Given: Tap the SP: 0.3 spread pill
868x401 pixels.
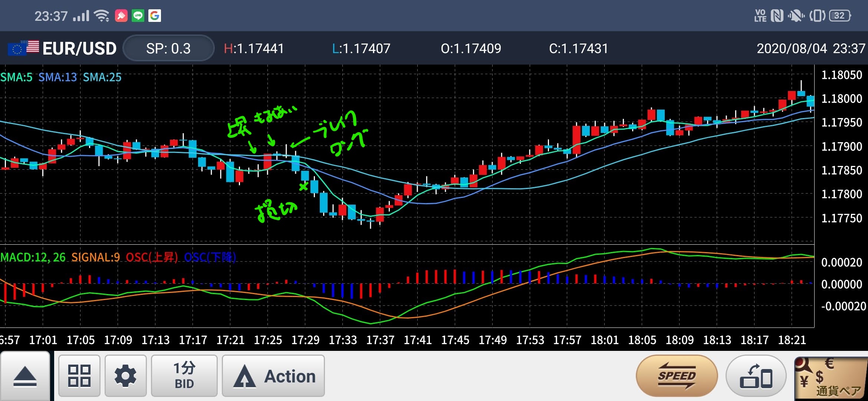Looking at the screenshot, I should tap(168, 49).
